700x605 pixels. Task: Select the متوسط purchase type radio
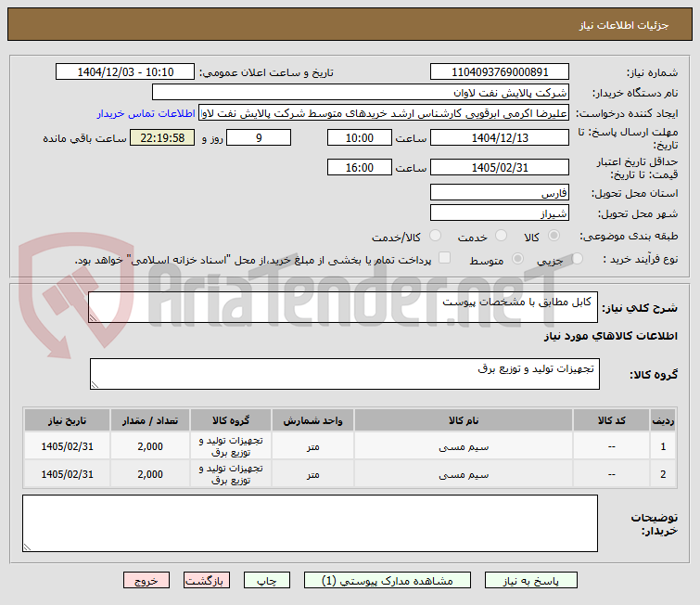coord(518,258)
